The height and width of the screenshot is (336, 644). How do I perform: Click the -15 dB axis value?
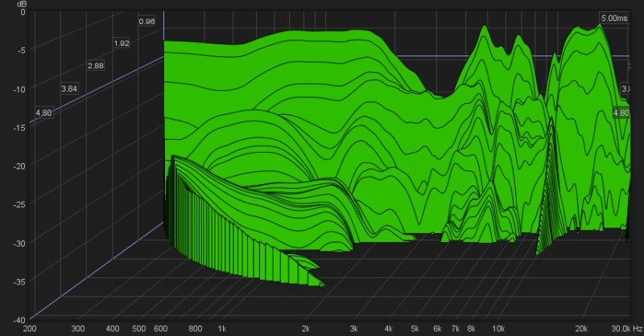point(19,128)
